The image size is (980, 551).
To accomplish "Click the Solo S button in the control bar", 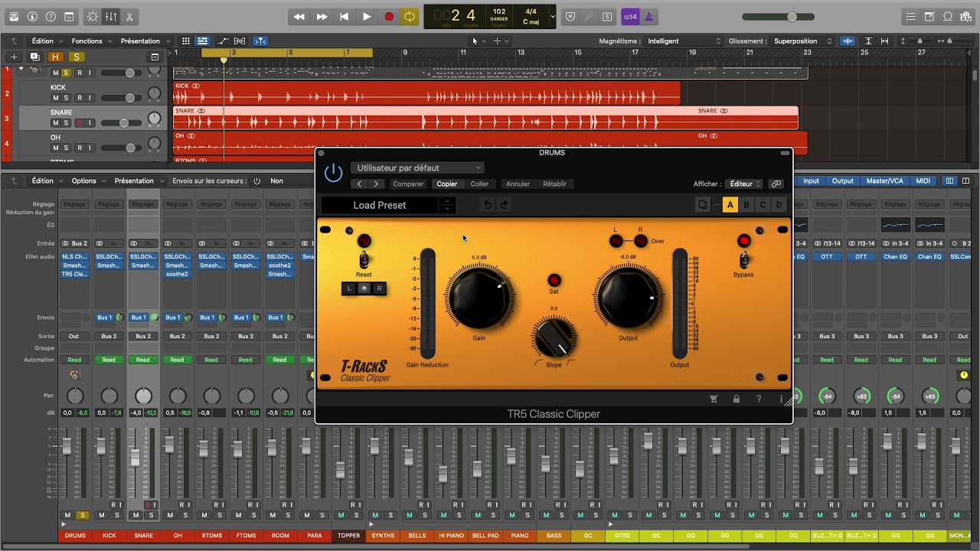I will (607, 17).
